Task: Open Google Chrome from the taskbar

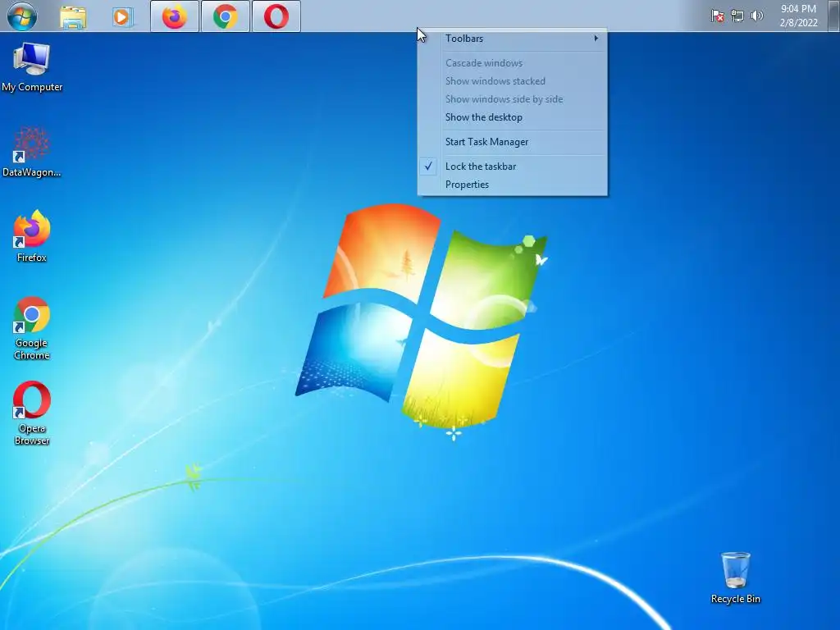Action: (x=226, y=16)
